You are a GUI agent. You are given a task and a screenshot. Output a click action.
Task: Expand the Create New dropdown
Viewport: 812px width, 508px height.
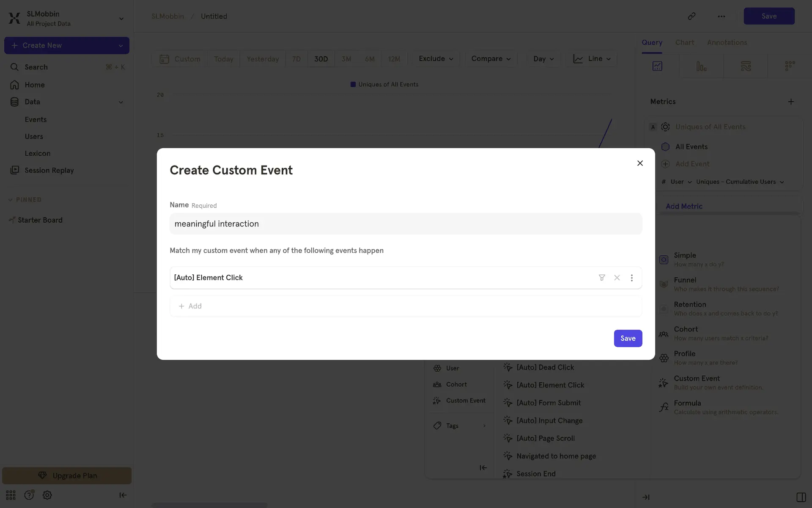point(121,46)
